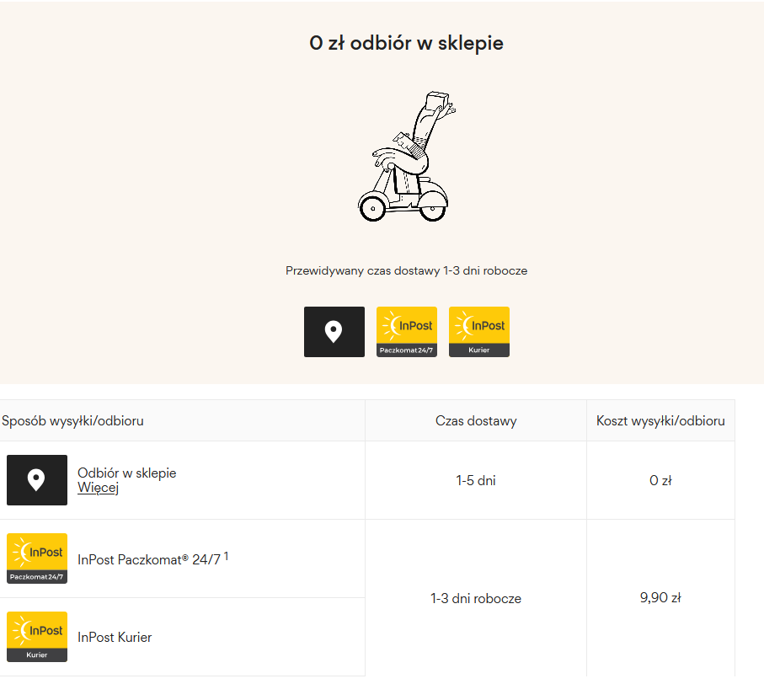Select the InPost Kurier logo in the table row
The height and width of the screenshot is (700, 764).
point(37,637)
